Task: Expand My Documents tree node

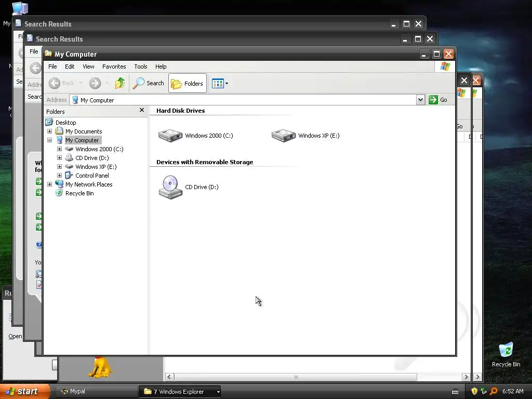Action: coord(49,131)
